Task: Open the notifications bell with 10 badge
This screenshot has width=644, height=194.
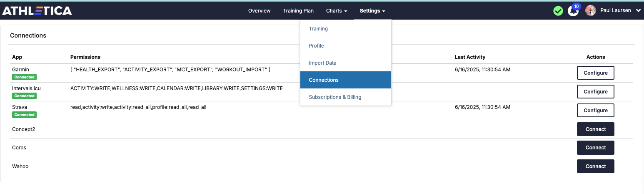Action: pyautogui.click(x=574, y=10)
